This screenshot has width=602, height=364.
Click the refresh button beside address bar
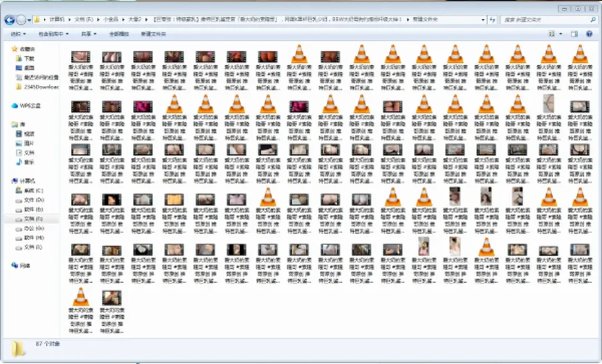(x=493, y=19)
